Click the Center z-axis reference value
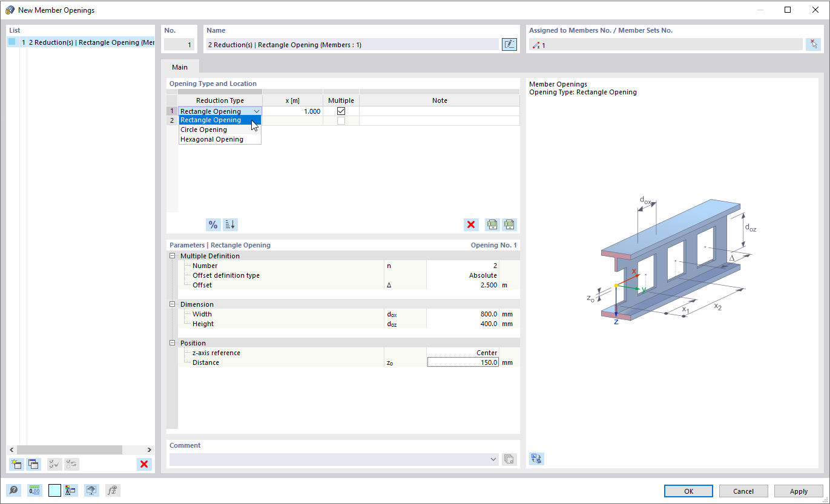This screenshot has height=504, width=830. click(x=463, y=353)
